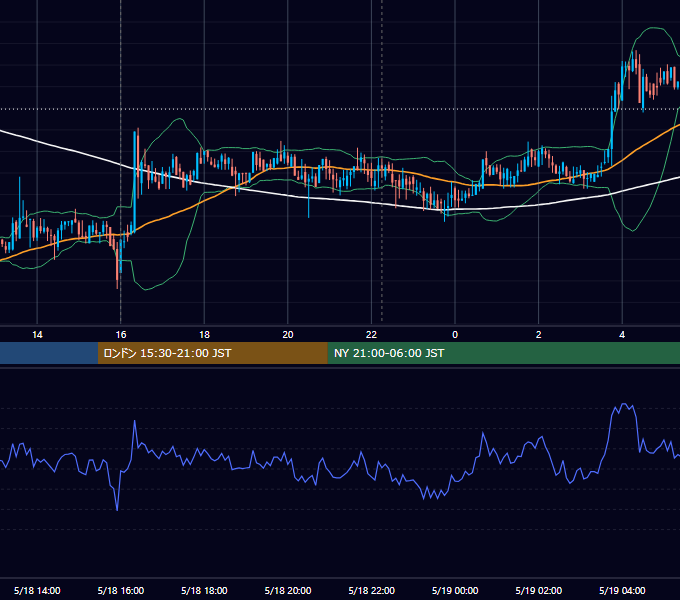Screen dimensions: 680x600
Task: Click the 5/18 20:00 date label
Action: point(288,590)
